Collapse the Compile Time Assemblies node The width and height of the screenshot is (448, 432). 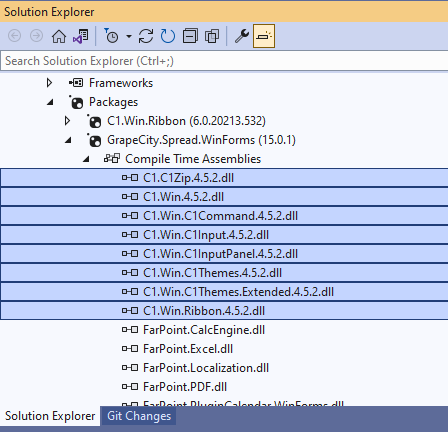point(86,159)
